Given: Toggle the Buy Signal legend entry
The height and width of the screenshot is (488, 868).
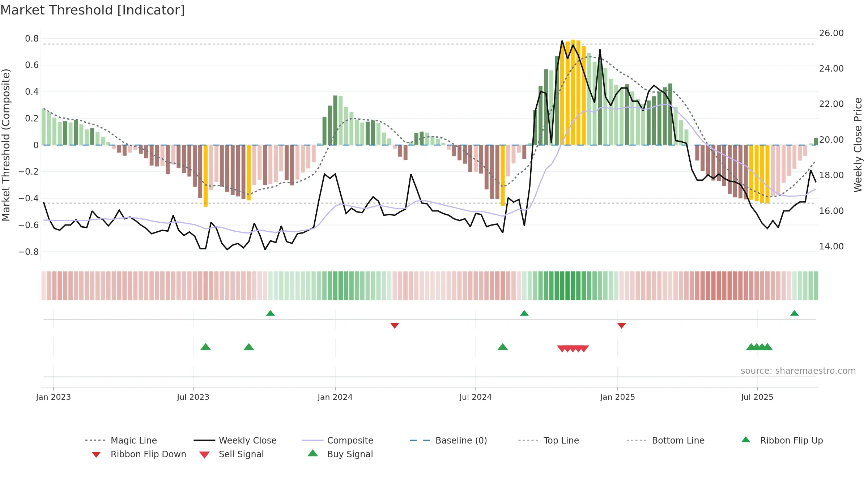Looking at the screenshot, I should [340, 454].
